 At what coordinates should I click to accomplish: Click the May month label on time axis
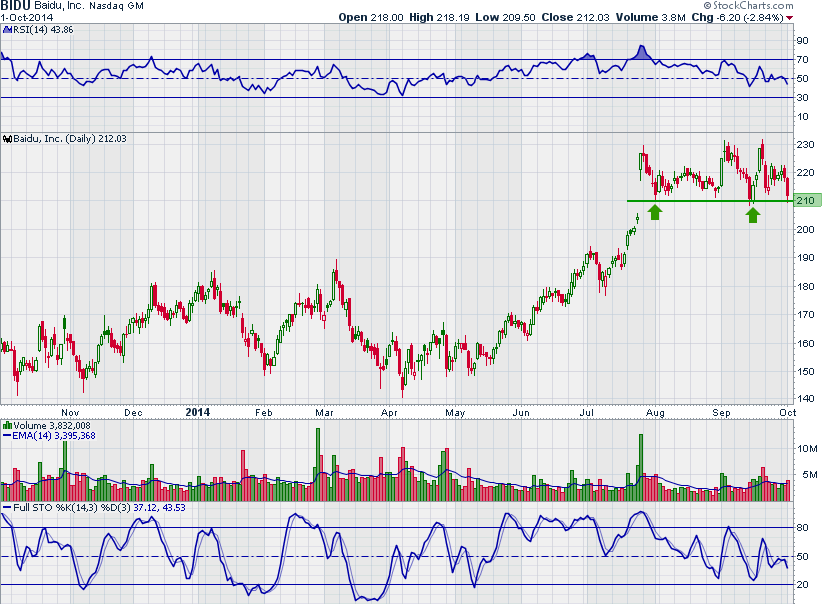pos(455,413)
